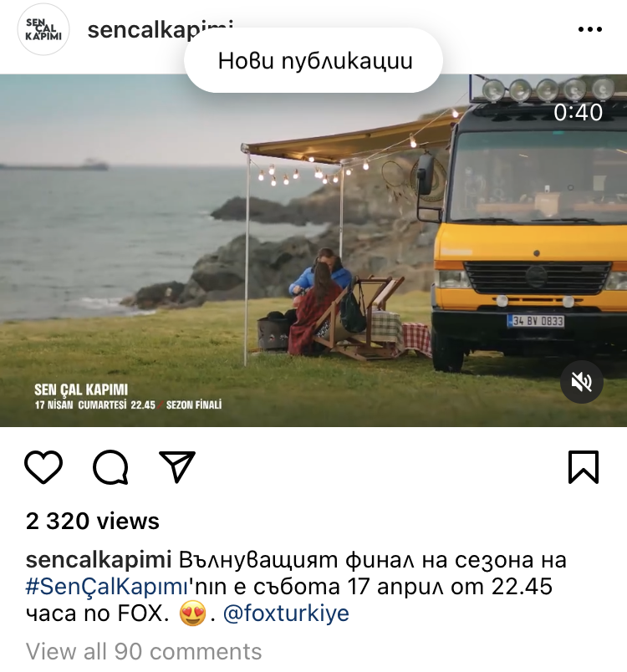Open the three-dot post options menu
This screenshot has height=672, width=627.
click(590, 29)
